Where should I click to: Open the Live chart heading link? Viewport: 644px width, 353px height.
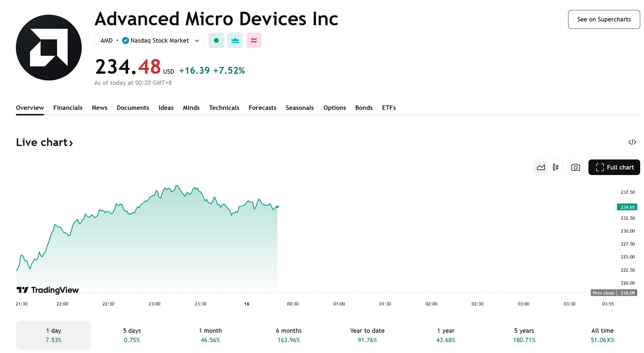point(44,142)
